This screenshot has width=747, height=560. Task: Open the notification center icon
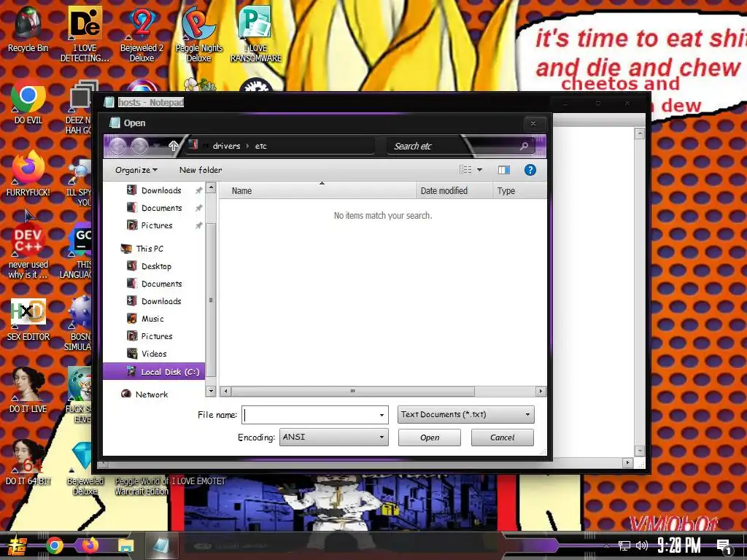click(x=724, y=547)
